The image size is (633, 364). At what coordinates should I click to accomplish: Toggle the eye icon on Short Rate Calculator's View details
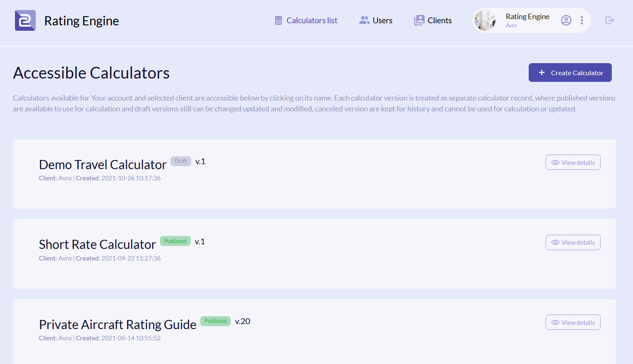(x=555, y=242)
